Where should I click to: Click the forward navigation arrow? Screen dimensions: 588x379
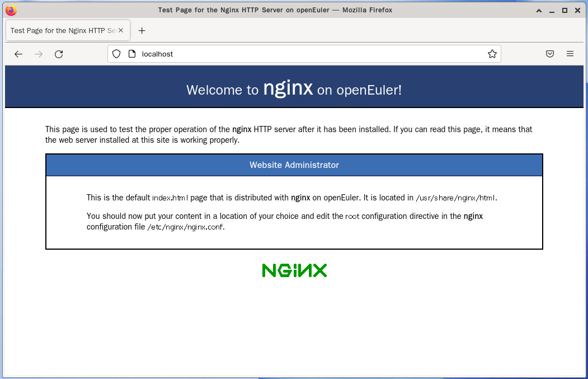[x=39, y=54]
